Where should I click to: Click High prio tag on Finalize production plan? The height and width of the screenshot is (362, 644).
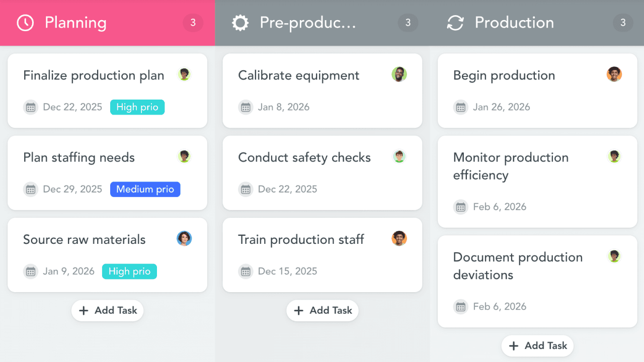click(137, 107)
